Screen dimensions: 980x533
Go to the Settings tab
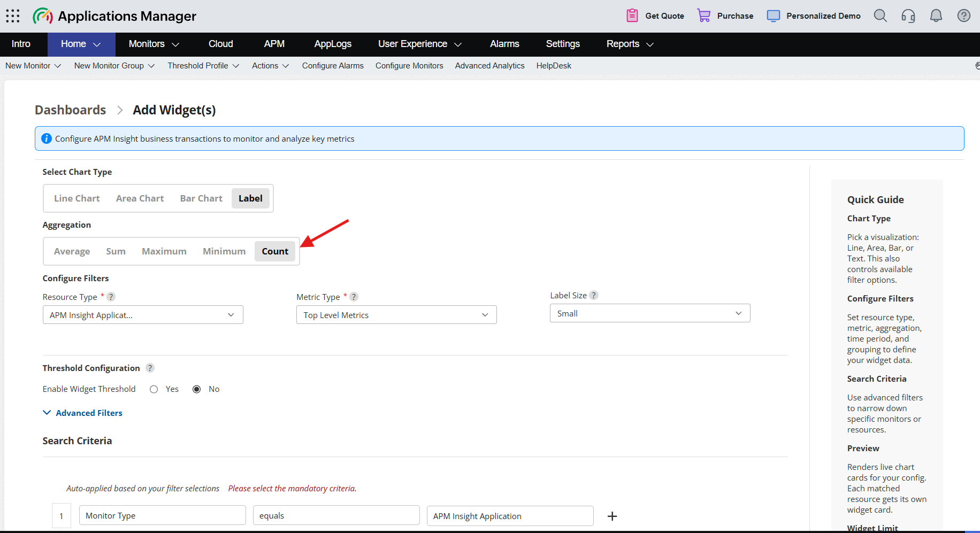(x=563, y=44)
